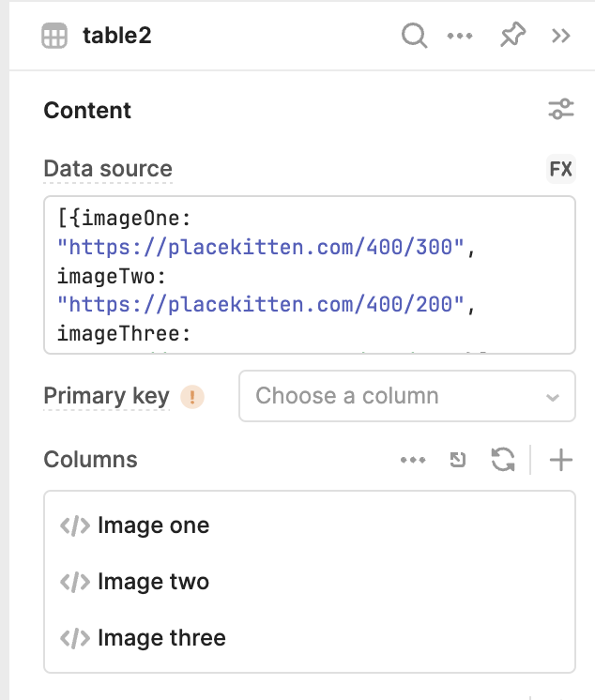The height and width of the screenshot is (700, 595).
Task: Click the Primary key warning icon
Action: click(192, 397)
